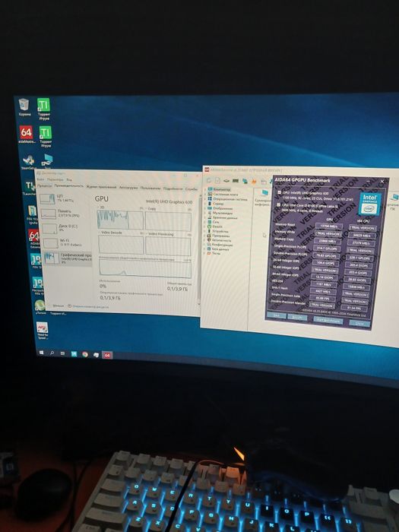Select the AIDA64 taskbar button
This screenshot has width=399, height=532.
pyautogui.click(x=107, y=355)
